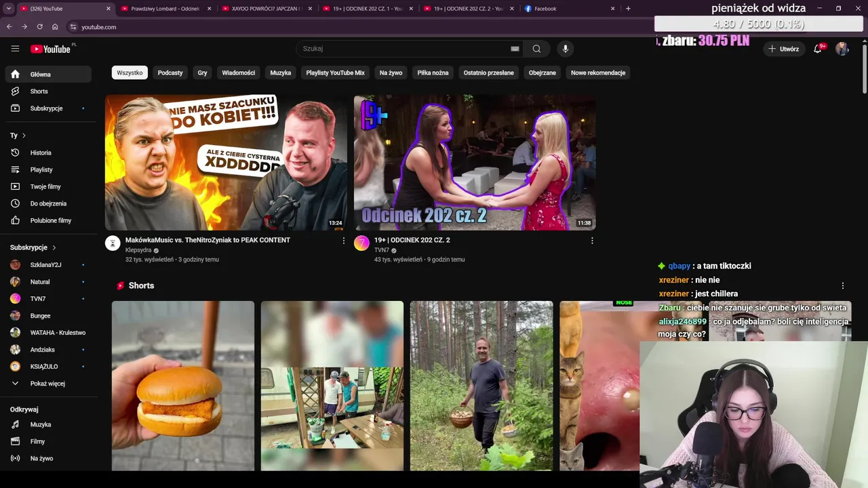Open 19+ | ODCINEK 202 CZ. 2 title
This screenshot has width=868, height=488.
pyautogui.click(x=412, y=240)
